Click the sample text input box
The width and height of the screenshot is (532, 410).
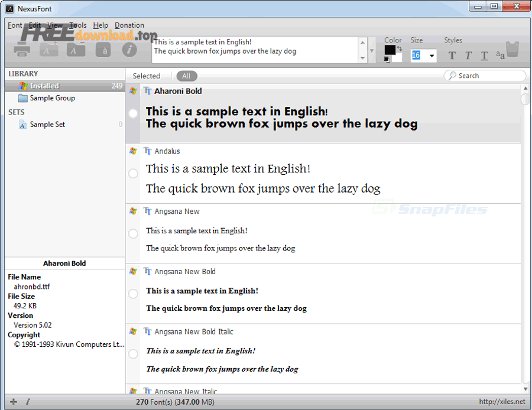(255, 50)
